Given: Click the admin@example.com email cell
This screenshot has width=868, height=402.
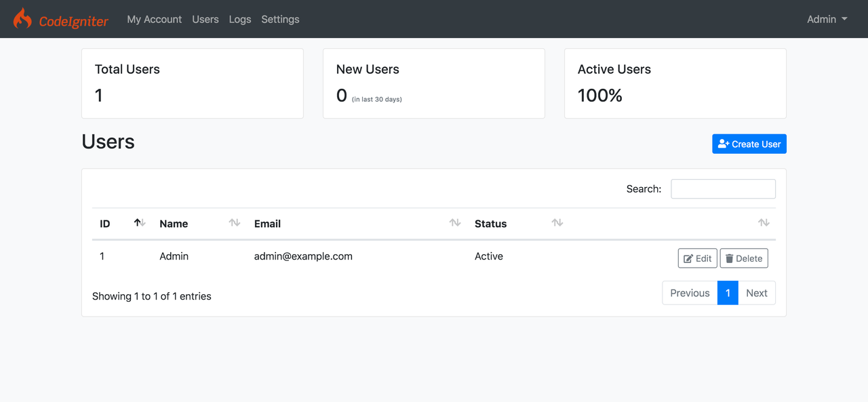Looking at the screenshot, I should (303, 256).
